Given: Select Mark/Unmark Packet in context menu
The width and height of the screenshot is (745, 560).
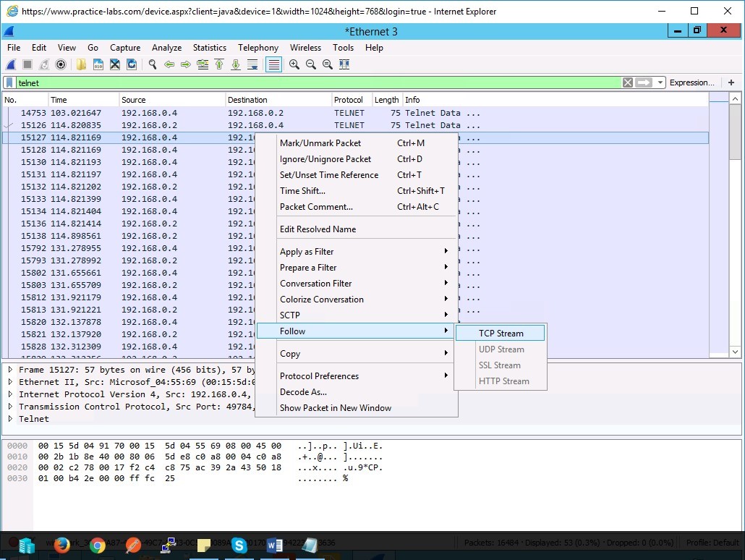Looking at the screenshot, I should click(357, 143).
